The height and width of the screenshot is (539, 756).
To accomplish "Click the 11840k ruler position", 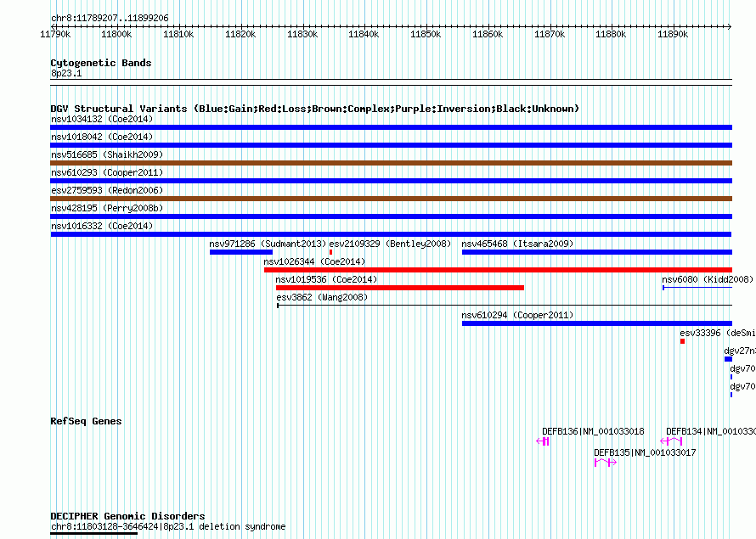I will pyautogui.click(x=364, y=34).
